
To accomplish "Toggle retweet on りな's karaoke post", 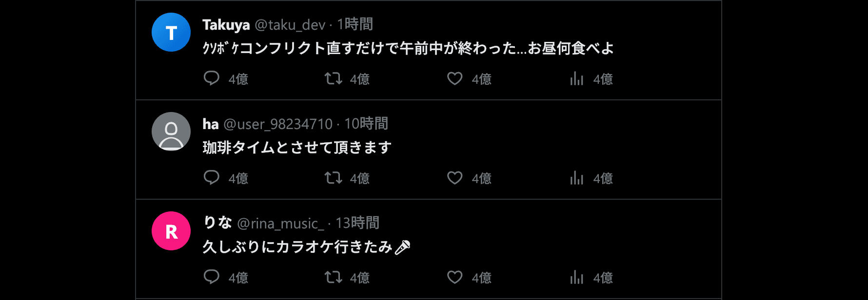I will [334, 277].
